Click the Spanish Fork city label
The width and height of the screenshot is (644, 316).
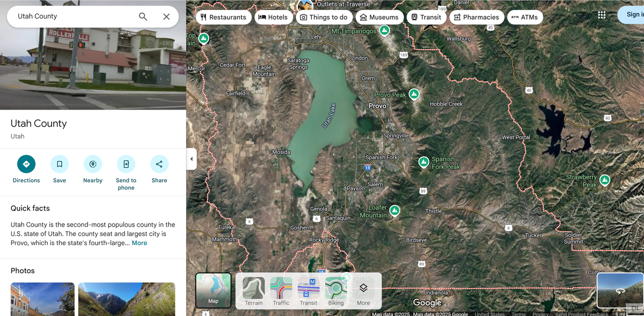[x=381, y=157]
